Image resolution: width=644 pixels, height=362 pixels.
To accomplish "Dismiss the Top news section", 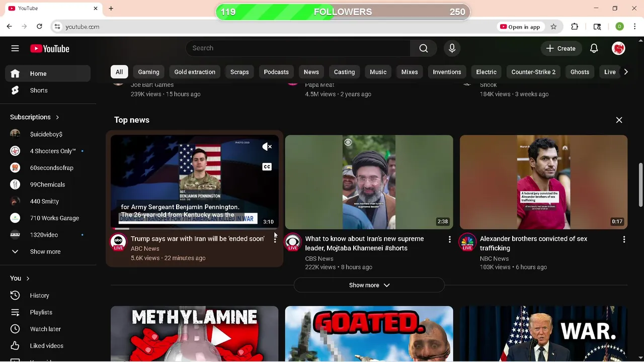I will coord(619,120).
